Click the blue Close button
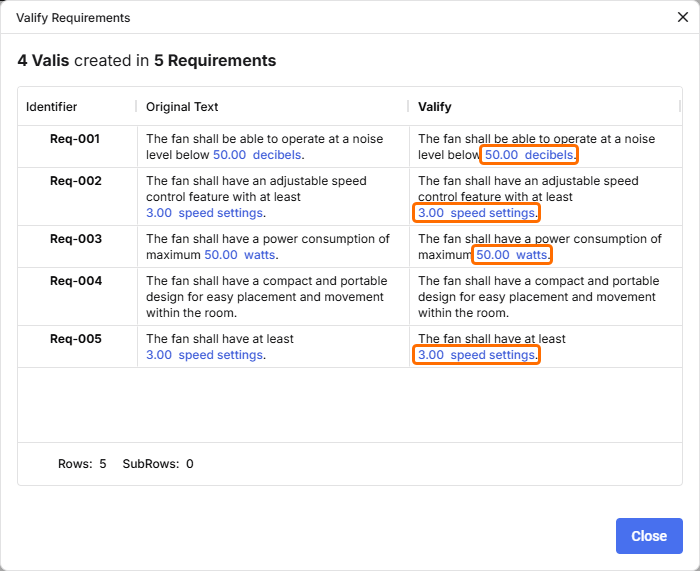700x571 pixels. click(649, 536)
